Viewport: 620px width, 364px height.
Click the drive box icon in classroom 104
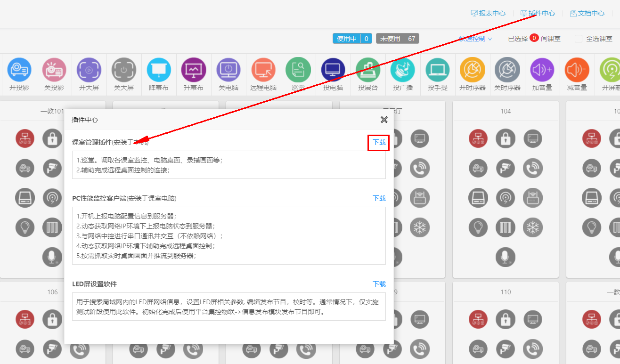coord(478,198)
